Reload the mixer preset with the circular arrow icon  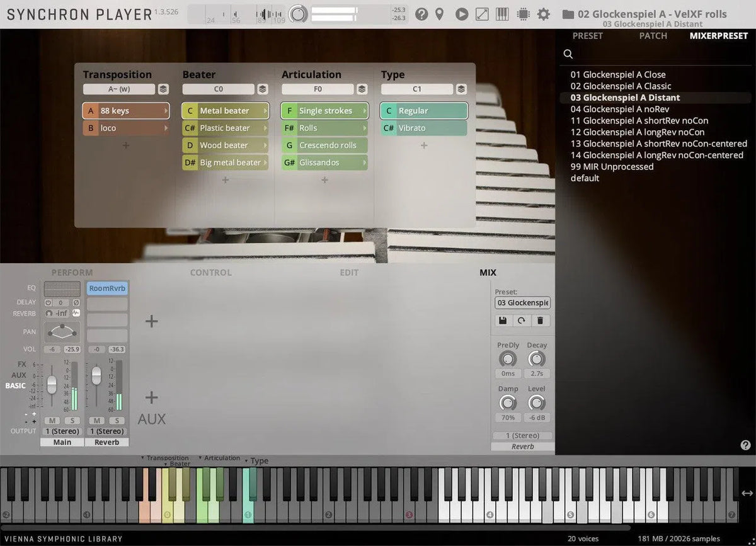coord(522,321)
